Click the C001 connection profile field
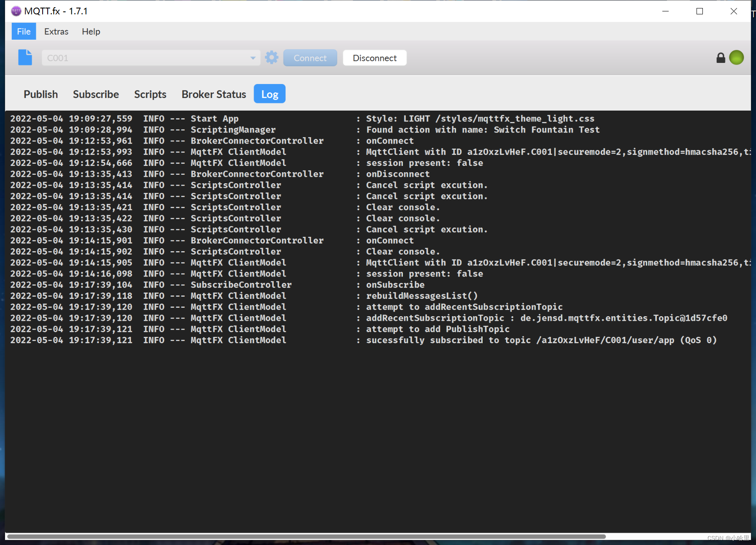The image size is (756, 545). pos(151,58)
